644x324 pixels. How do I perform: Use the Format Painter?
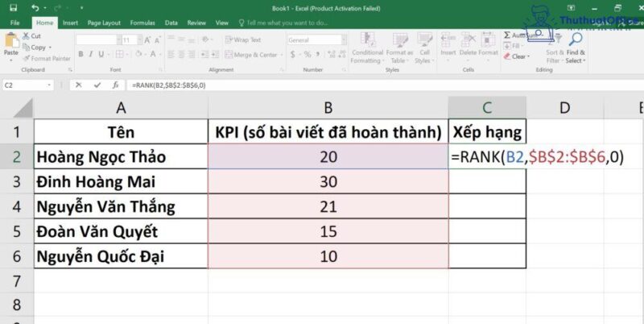pyautogui.click(x=47, y=58)
